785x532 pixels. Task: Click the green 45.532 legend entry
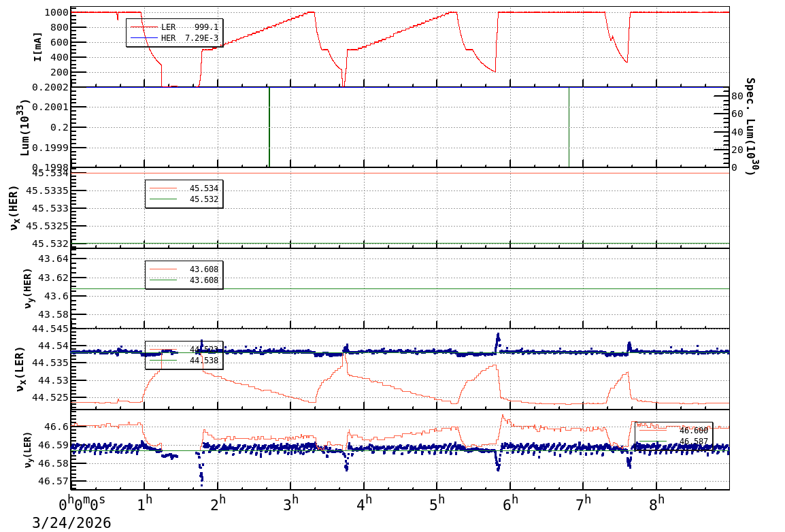[184, 199]
